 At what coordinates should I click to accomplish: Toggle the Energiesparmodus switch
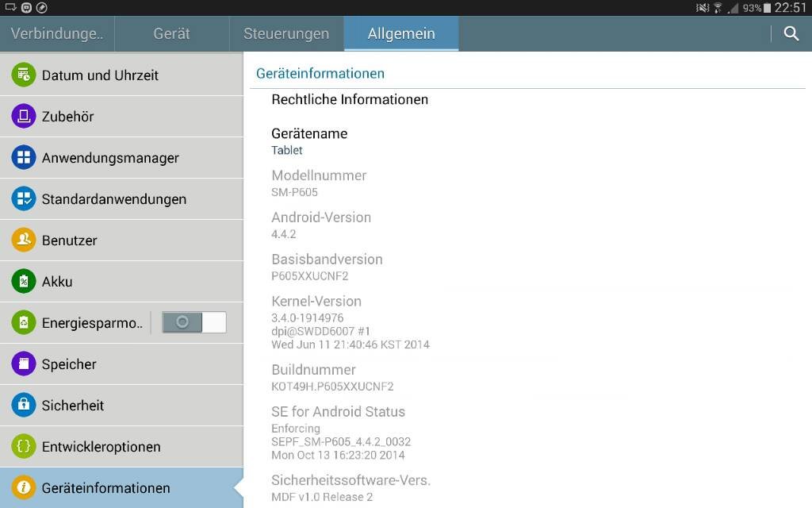tap(194, 322)
